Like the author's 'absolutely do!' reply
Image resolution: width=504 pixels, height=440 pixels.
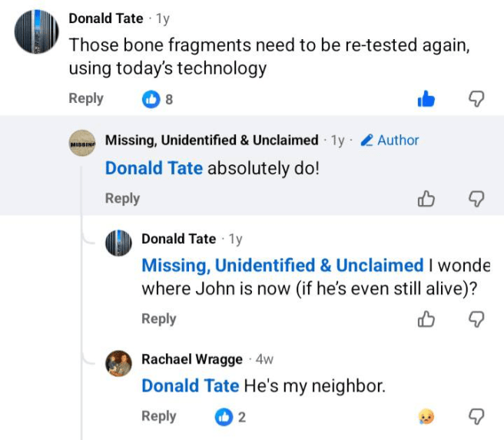pyautogui.click(x=426, y=199)
